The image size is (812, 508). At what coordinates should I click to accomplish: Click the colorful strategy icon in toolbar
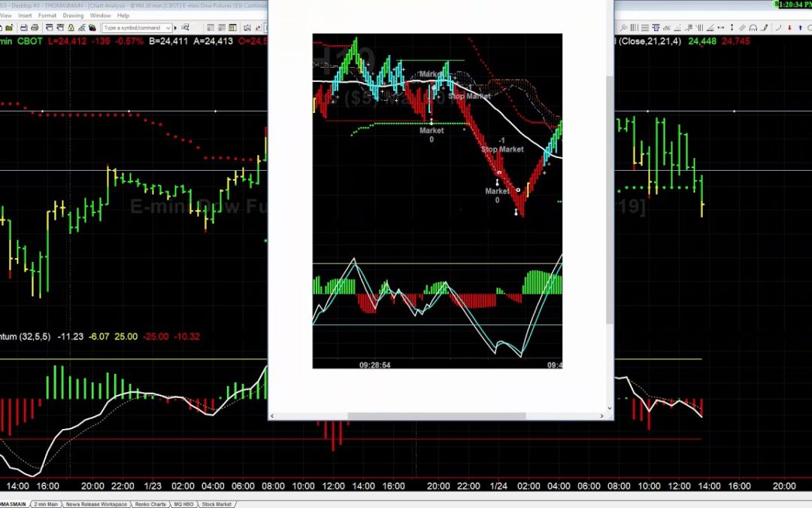(92, 28)
